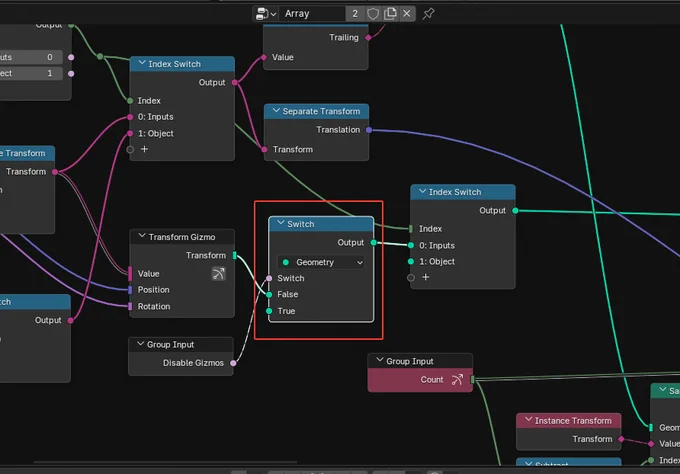This screenshot has height=474, width=680.
Task: Click integer field showing value 0
Action: coord(31,57)
